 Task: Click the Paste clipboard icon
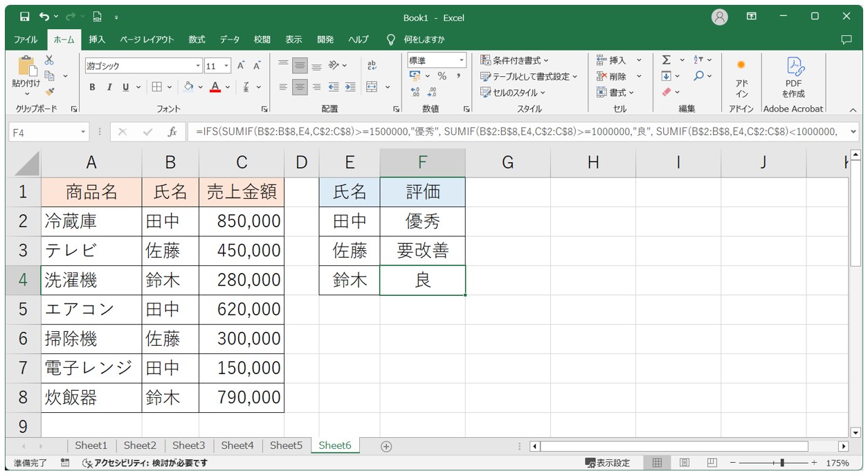point(26,67)
